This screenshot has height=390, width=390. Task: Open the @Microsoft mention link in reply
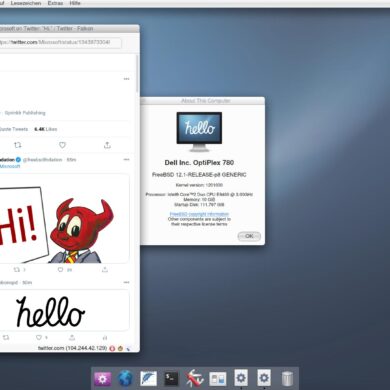(x=10, y=166)
